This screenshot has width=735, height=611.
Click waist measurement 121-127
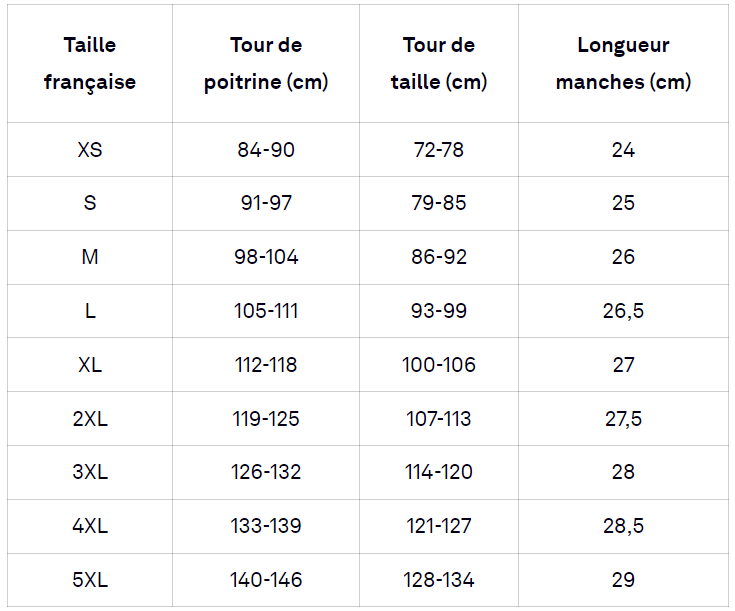[x=439, y=526]
